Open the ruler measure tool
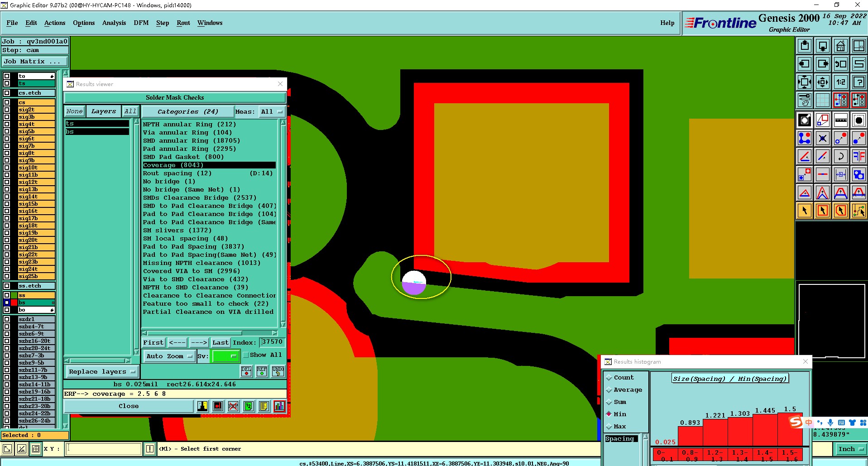This screenshot has width=868, height=466. coord(841,120)
